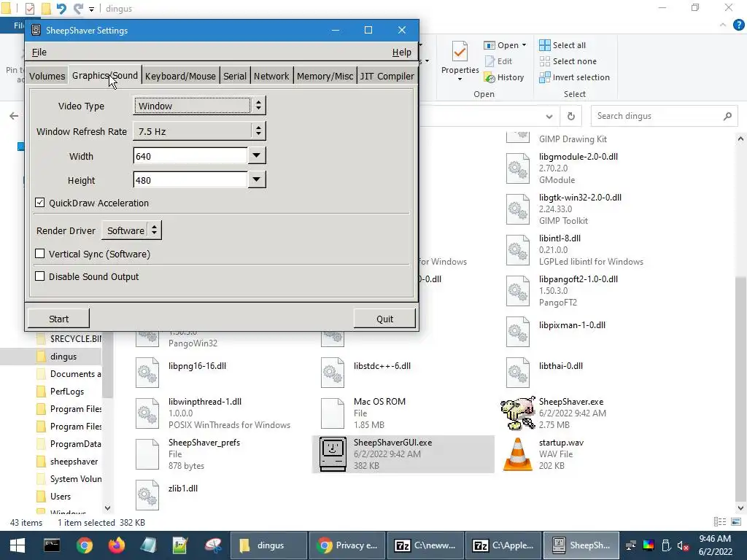747x560 pixels.
Task: Select libpixman-1-0.dll file icon
Action: (518, 332)
